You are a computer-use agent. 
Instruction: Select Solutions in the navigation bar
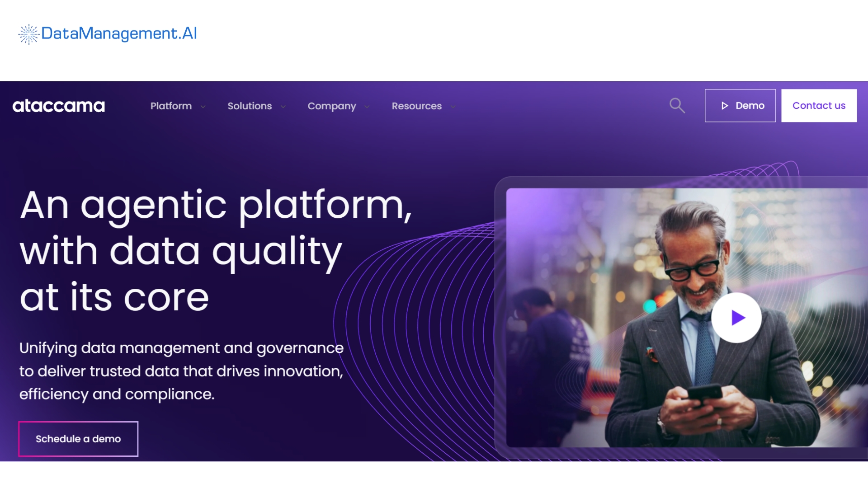click(x=250, y=106)
